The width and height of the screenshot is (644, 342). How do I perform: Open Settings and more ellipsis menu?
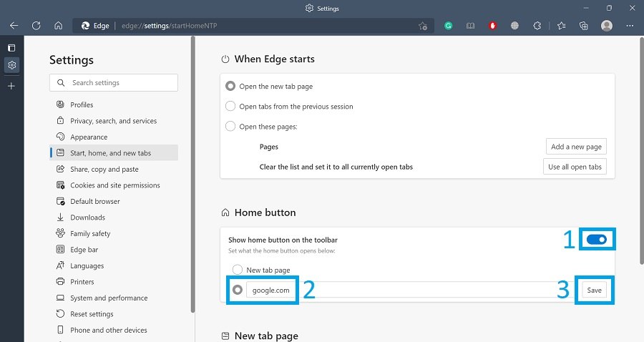click(630, 26)
